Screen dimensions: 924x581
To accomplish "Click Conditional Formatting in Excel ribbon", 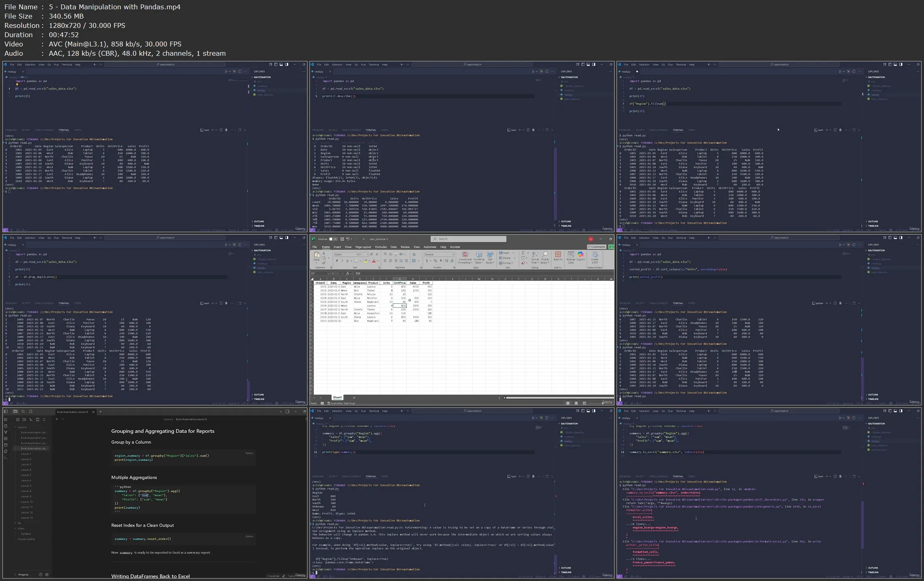I will (465, 257).
